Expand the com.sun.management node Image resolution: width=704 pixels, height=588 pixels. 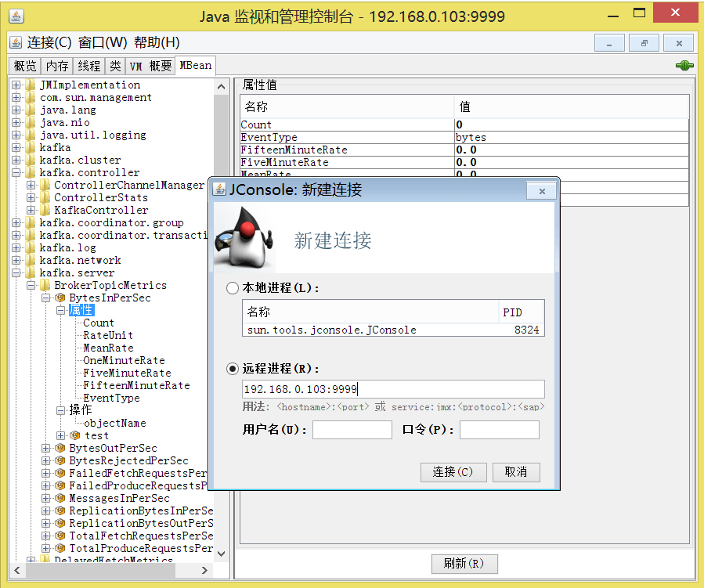(x=16, y=97)
